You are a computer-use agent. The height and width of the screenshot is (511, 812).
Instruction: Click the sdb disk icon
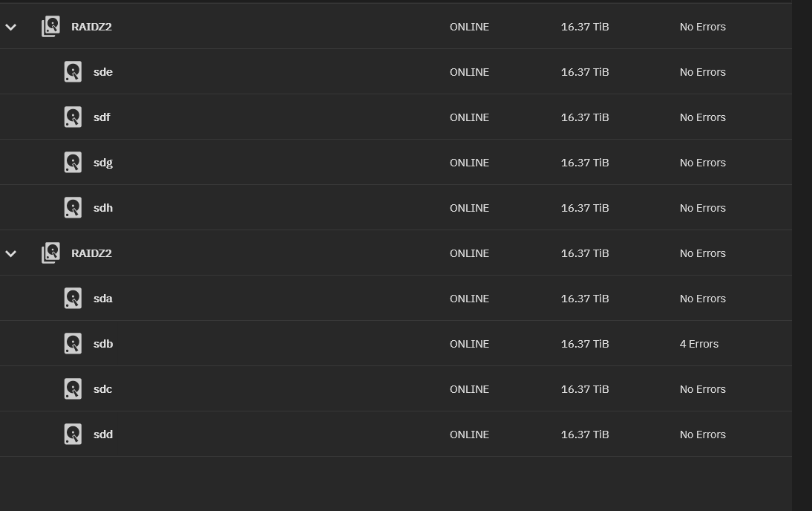click(x=73, y=344)
